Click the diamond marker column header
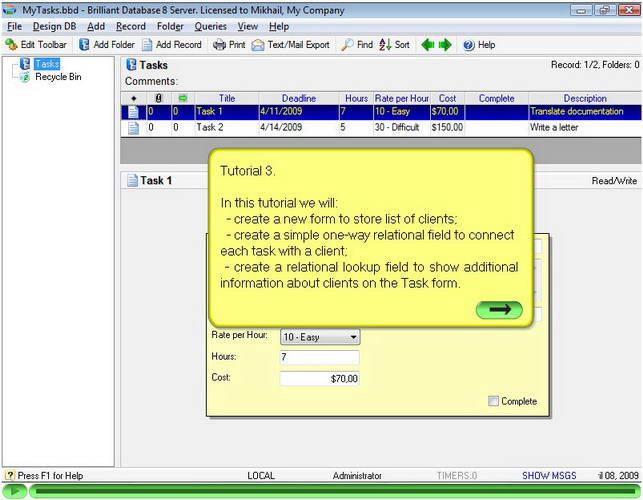Screen dimensions: 643x500 pyautogui.click(x=134, y=98)
